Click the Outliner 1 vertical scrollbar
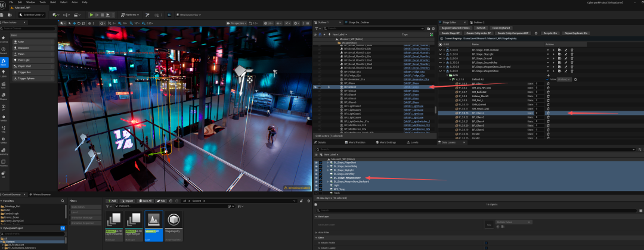Image resolution: width=644 pixels, height=250 pixels. [436, 110]
